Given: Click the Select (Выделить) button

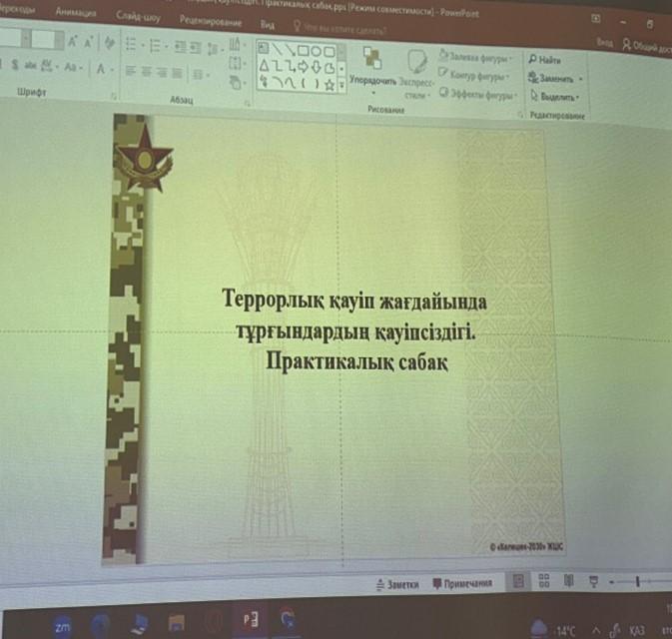Looking at the screenshot, I should (x=554, y=97).
